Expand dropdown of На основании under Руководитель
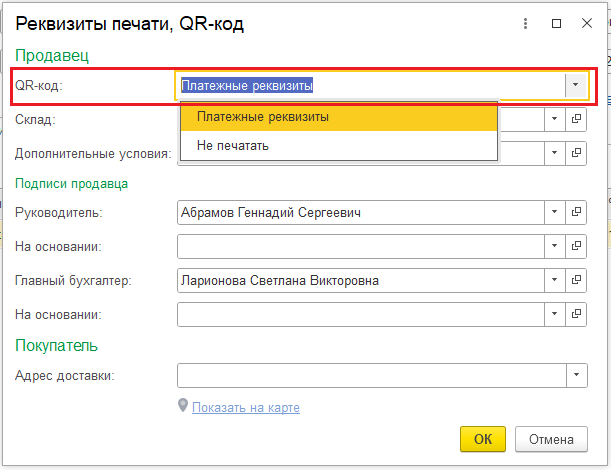Screen dimensions: 611x470 [x=554, y=246]
